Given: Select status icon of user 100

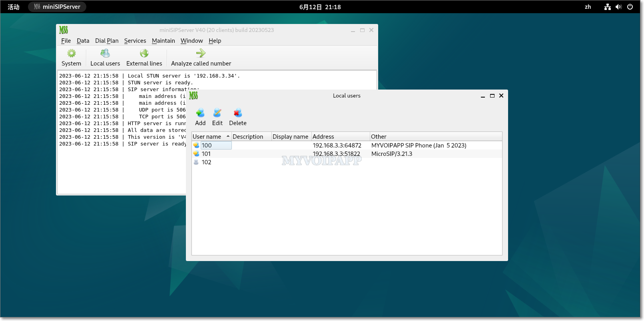Looking at the screenshot, I should click(196, 146).
